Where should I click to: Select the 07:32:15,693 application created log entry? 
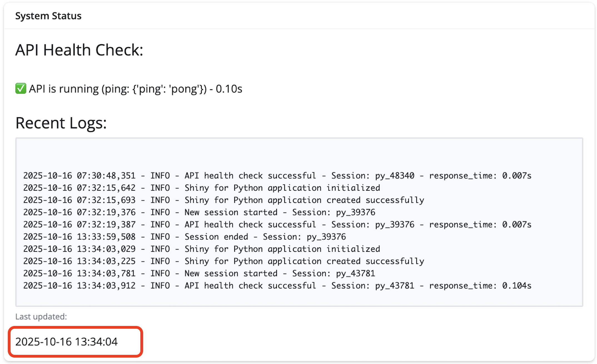223,200
